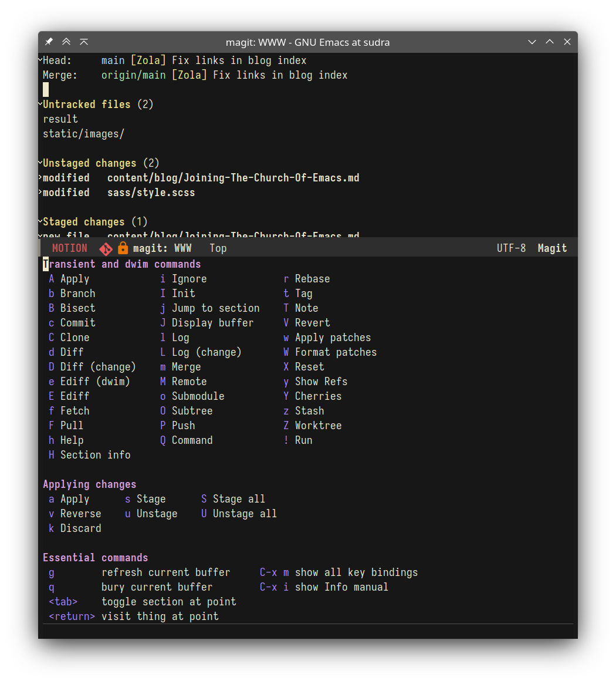Viewport: 616px width, 684px height.
Task: Click the Run command
Action: pyautogui.click(x=303, y=440)
